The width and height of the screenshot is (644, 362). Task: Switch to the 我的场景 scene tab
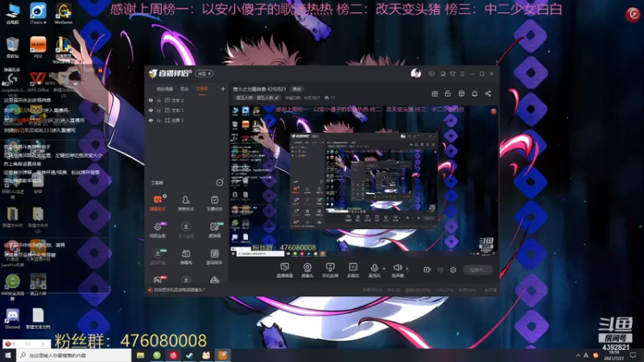pos(165,88)
